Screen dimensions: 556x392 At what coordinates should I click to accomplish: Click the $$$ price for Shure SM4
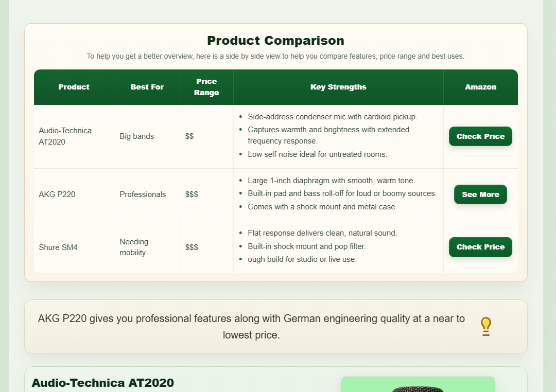[192, 247]
